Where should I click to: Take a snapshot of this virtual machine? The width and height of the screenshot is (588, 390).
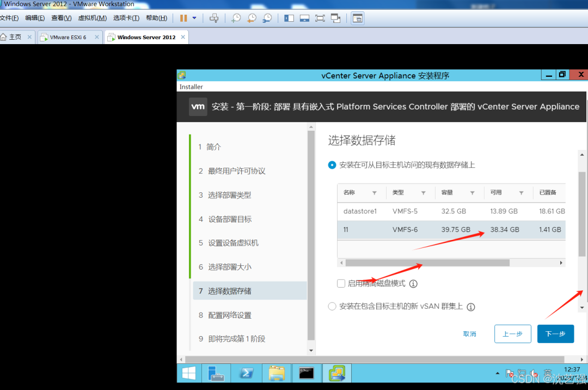click(x=236, y=18)
